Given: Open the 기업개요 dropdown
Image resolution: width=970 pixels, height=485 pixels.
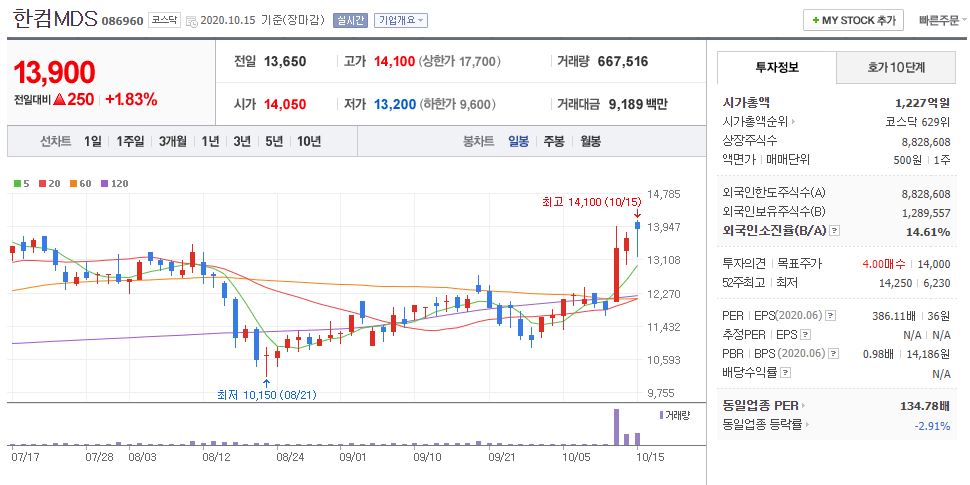Looking at the screenshot, I should (x=401, y=20).
